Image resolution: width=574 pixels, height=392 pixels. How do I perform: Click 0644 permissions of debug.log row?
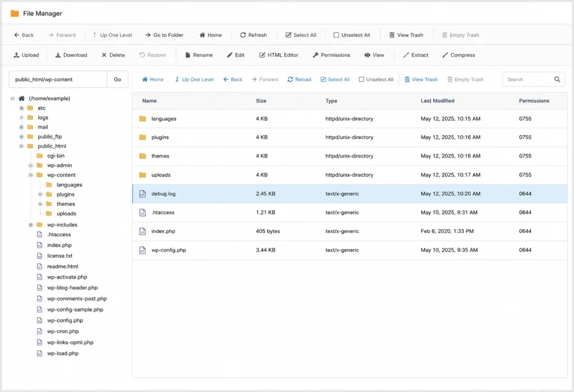(x=525, y=194)
